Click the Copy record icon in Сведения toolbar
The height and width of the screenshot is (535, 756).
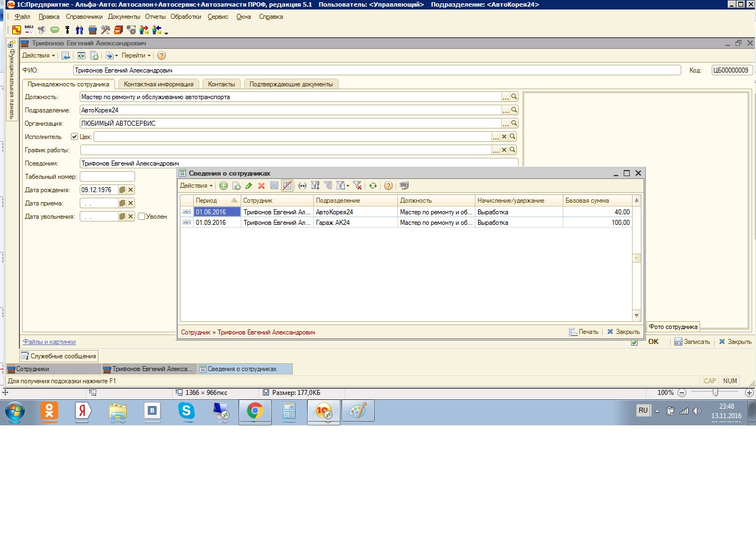(x=236, y=186)
